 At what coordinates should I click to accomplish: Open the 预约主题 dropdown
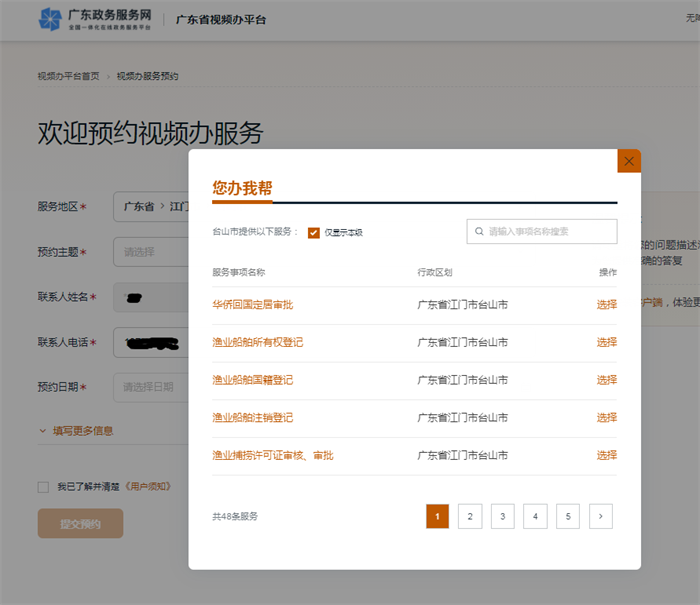click(x=150, y=252)
